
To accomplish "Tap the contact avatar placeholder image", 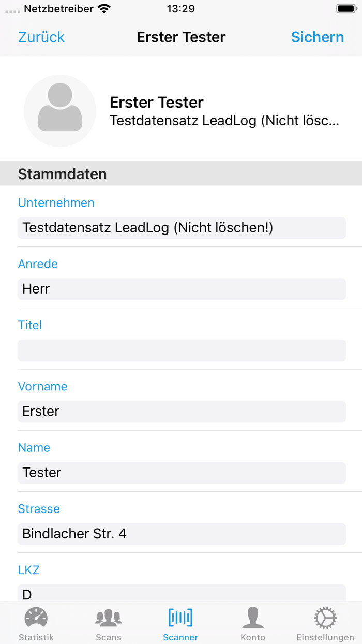I will tap(59, 110).
